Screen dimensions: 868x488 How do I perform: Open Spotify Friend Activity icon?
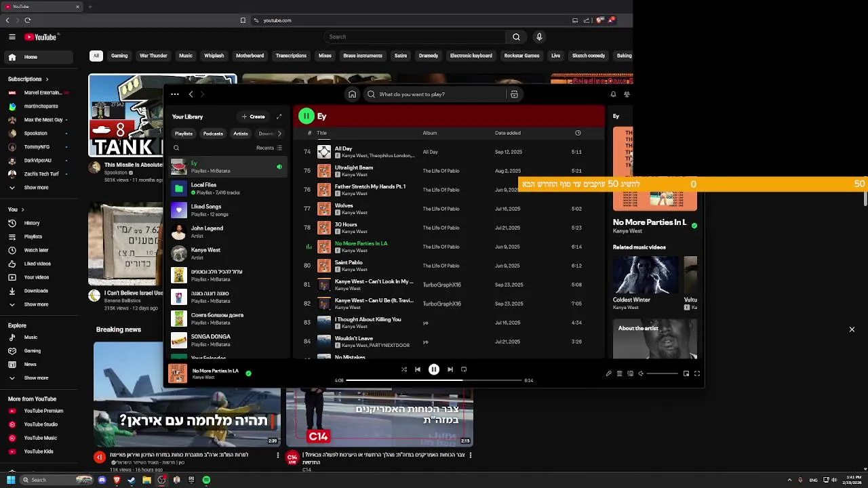[627, 94]
